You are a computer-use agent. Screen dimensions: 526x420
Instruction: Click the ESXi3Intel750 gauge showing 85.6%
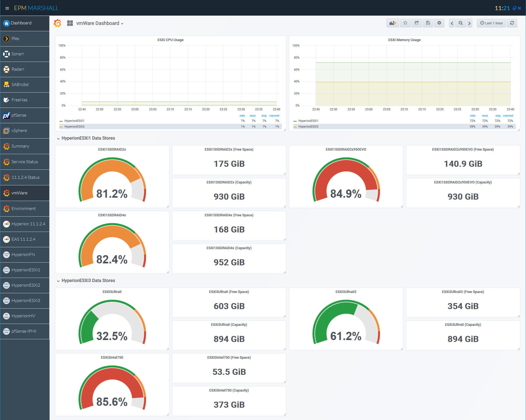(x=112, y=388)
